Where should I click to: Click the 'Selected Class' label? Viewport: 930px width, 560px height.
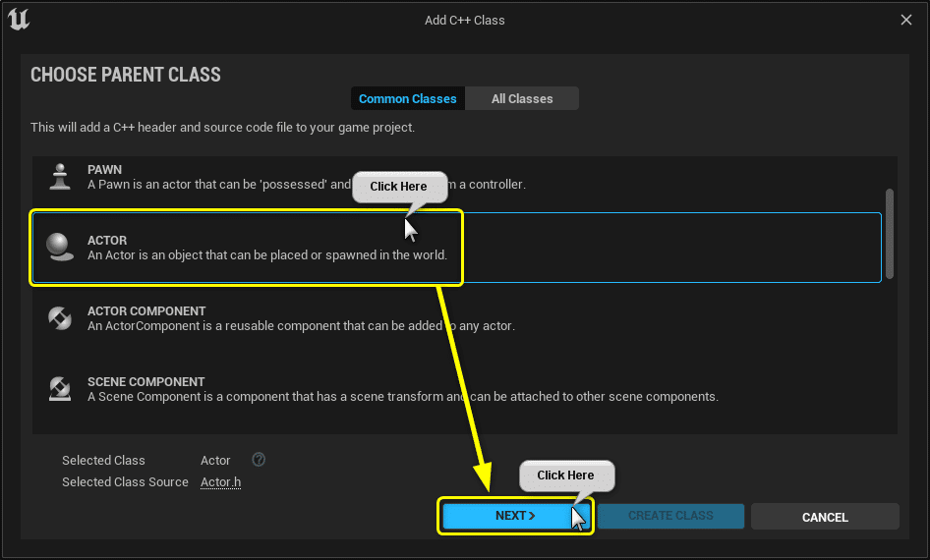(x=104, y=460)
